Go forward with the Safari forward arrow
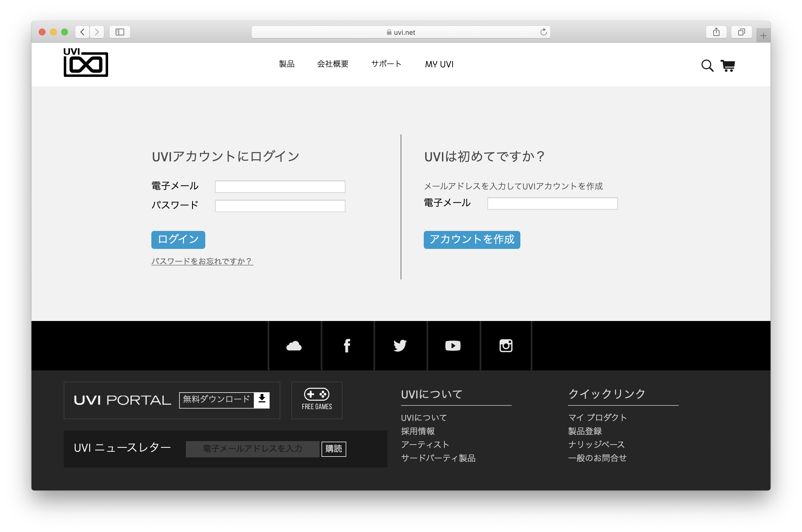The image size is (802, 532). point(97,32)
